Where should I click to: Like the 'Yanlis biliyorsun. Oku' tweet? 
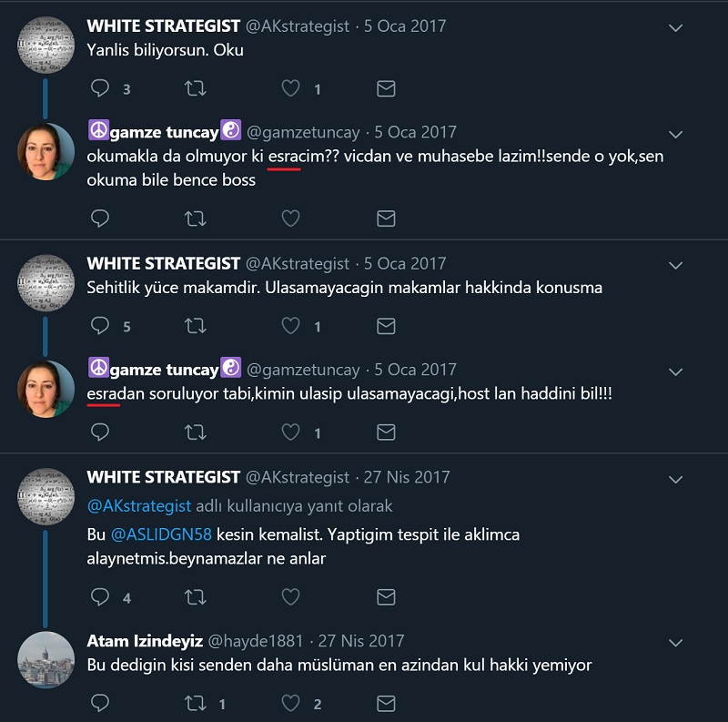pyautogui.click(x=290, y=88)
